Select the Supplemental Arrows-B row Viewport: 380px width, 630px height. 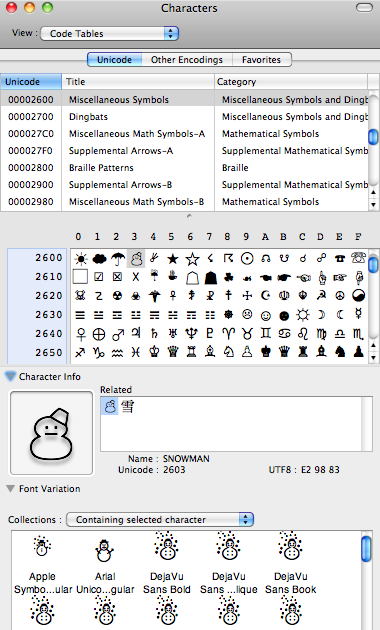pyautogui.click(x=184, y=185)
